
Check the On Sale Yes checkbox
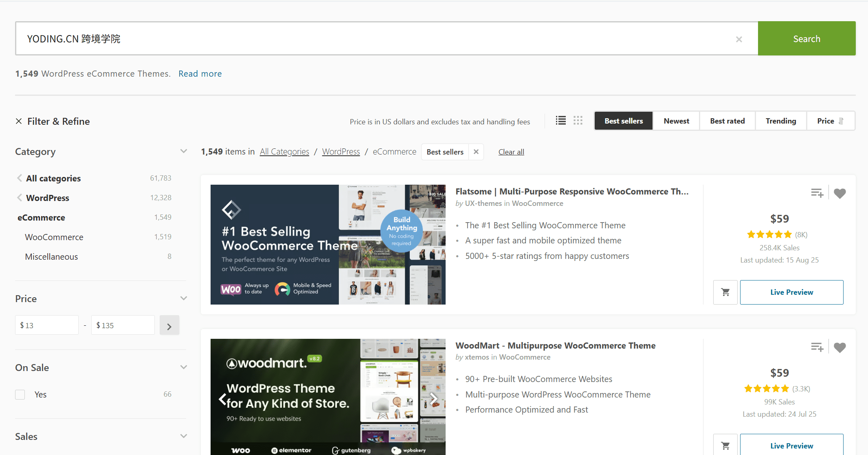tap(20, 394)
